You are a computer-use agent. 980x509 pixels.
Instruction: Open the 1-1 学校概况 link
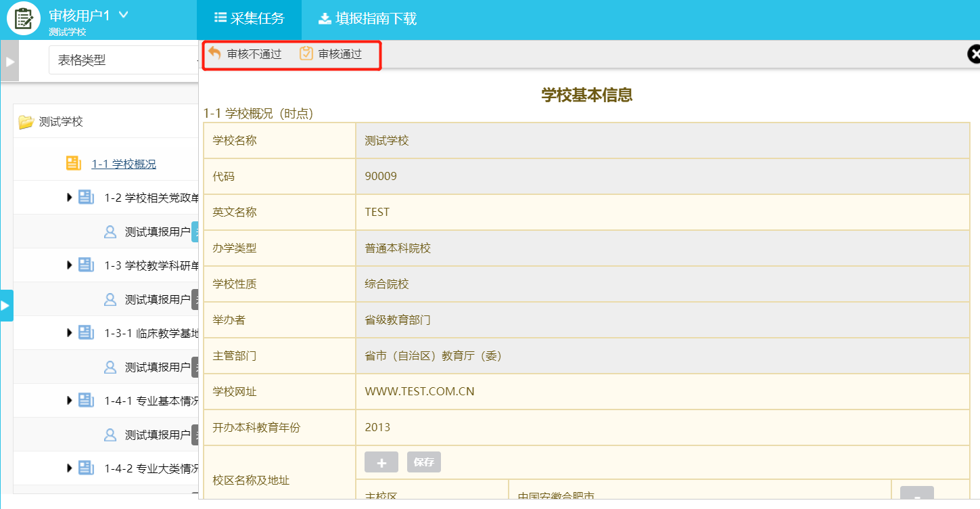(x=124, y=164)
